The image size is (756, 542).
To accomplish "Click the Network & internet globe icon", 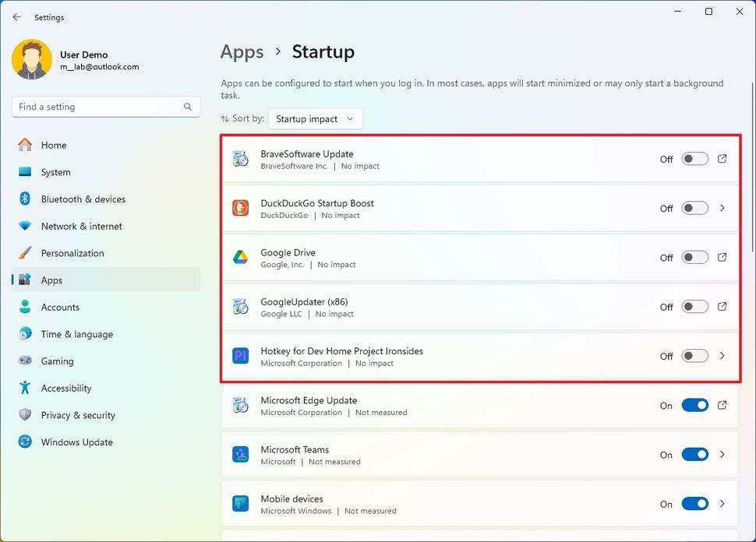I will [x=24, y=226].
